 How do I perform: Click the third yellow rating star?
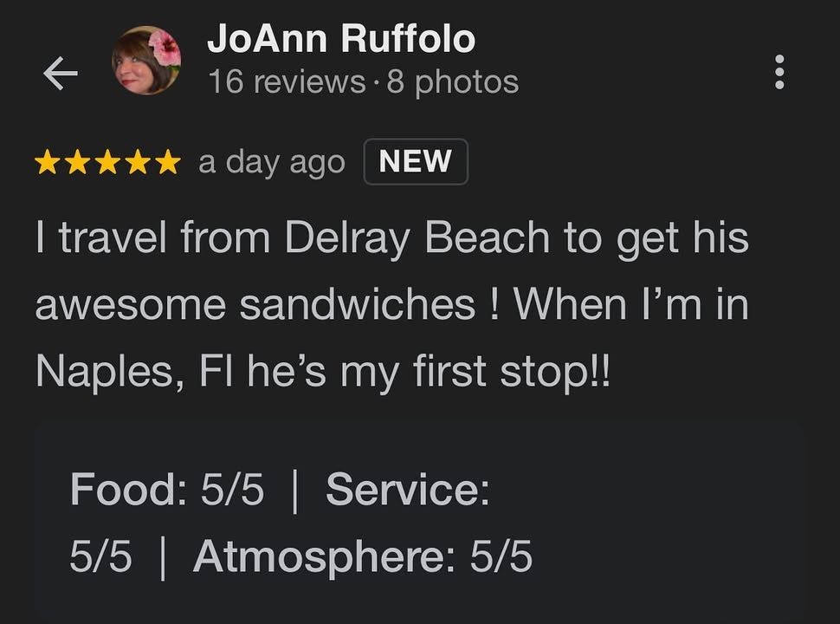point(108,162)
